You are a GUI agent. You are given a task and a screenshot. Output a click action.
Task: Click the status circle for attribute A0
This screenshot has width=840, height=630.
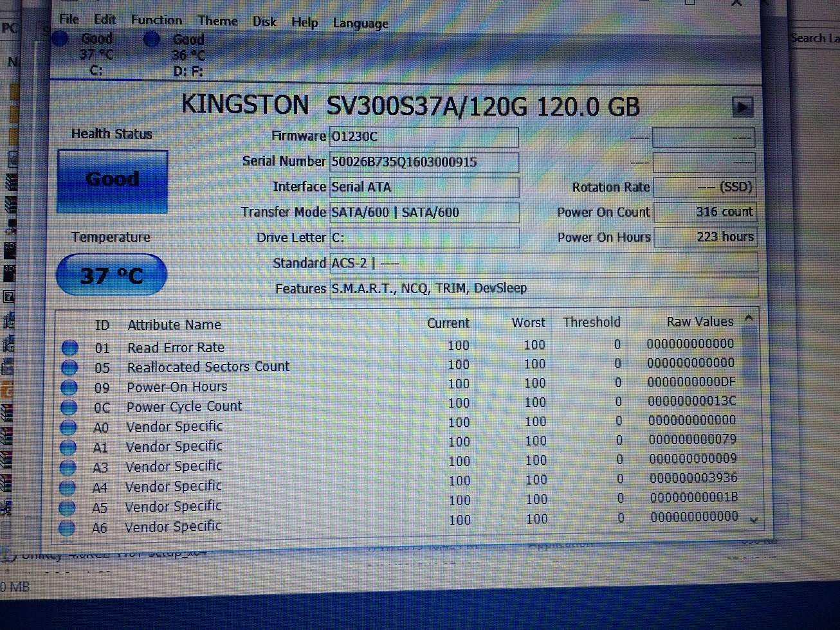pyautogui.click(x=68, y=428)
